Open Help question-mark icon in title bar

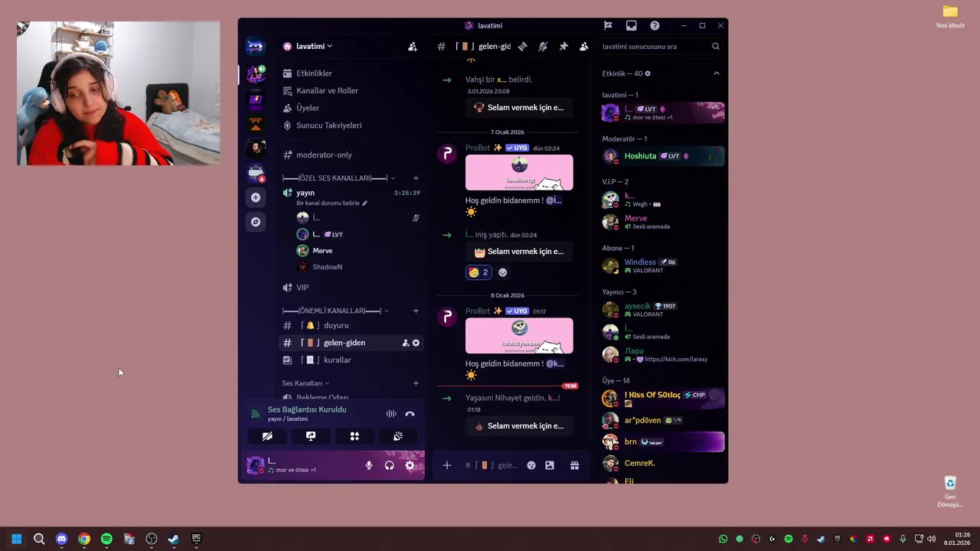[x=655, y=25]
